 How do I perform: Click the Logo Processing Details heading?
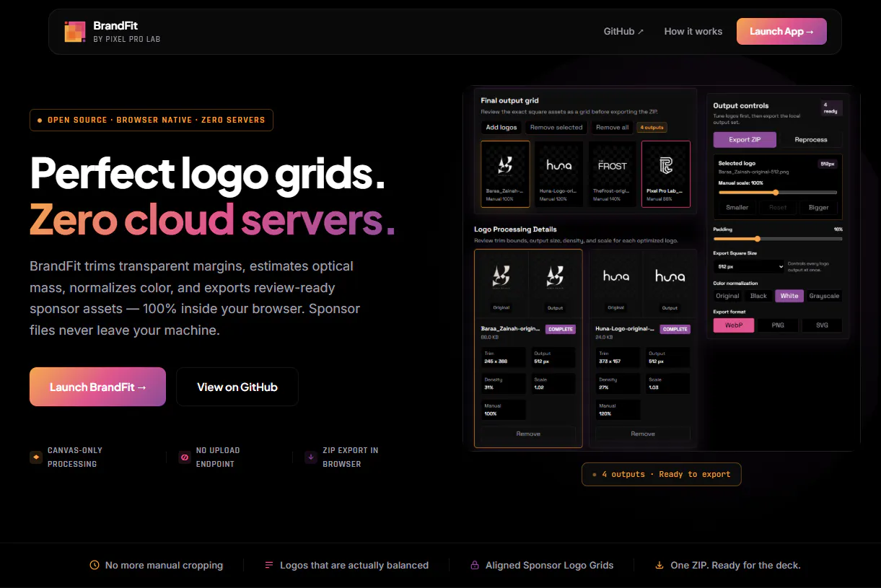pyautogui.click(x=515, y=229)
